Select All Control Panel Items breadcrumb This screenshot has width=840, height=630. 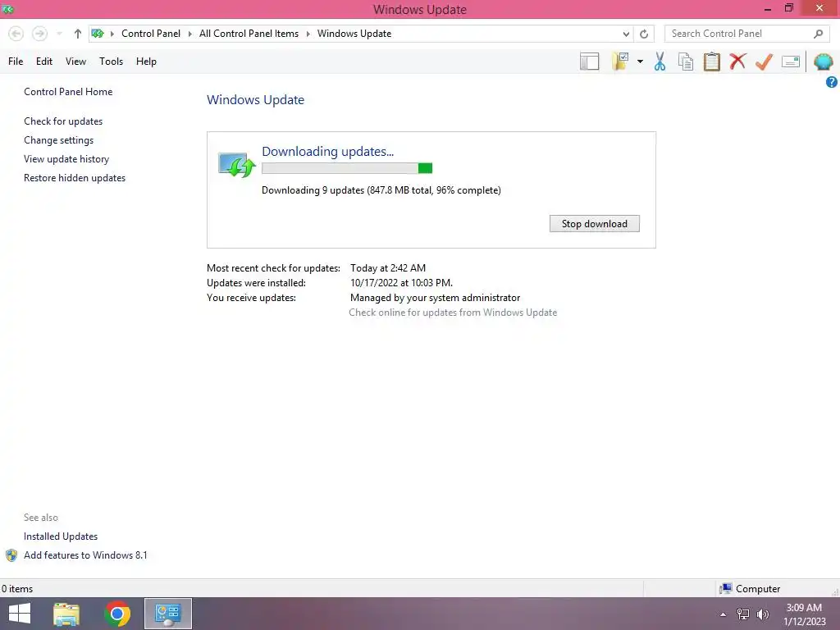point(249,34)
